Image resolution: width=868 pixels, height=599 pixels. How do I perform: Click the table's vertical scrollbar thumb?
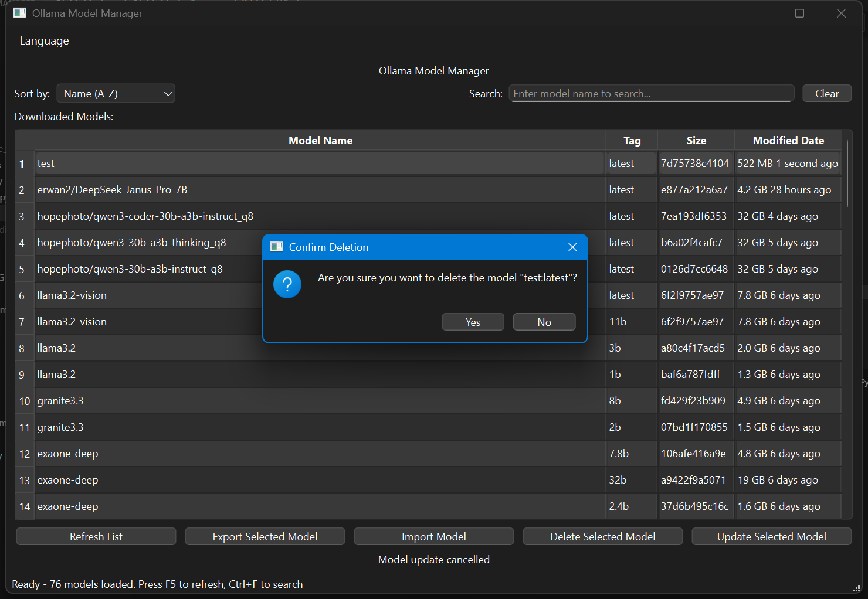[x=848, y=173]
